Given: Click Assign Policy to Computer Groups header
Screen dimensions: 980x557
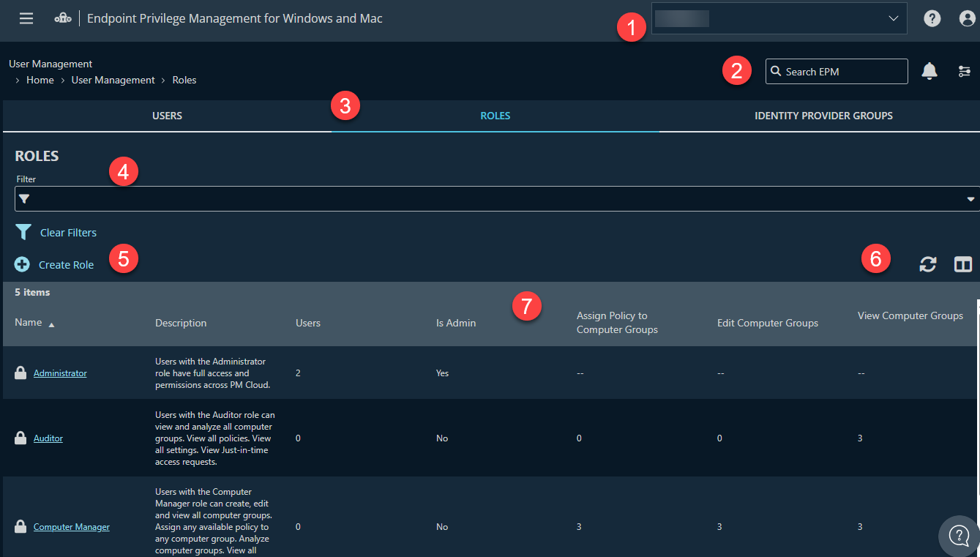Looking at the screenshot, I should pyautogui.click(x=617, y=323).
